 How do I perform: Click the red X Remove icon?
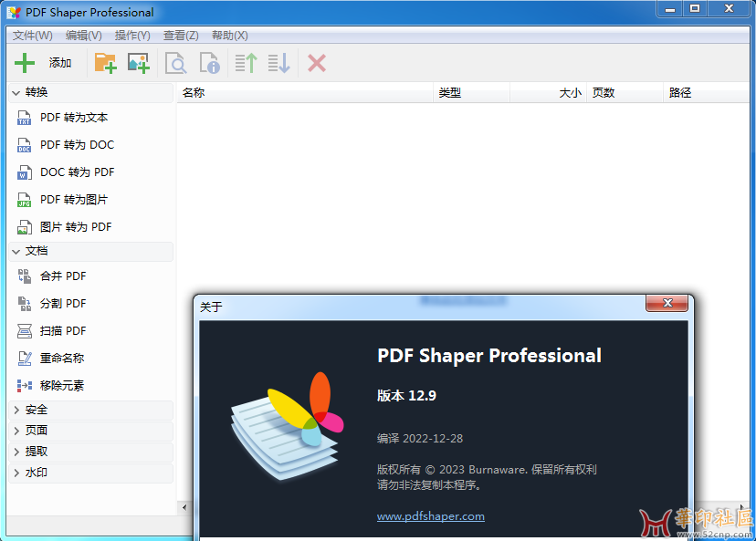(x=317, y=63)
